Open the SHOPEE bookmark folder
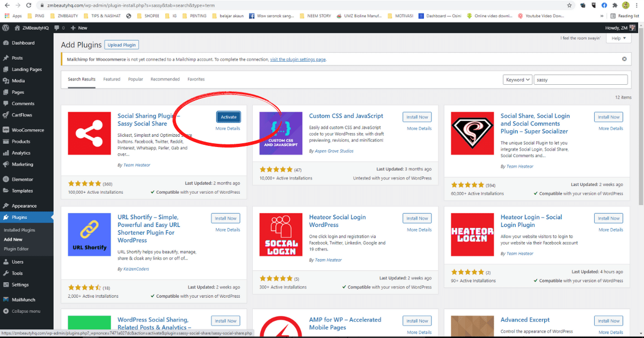This screenshot has width=644, height=338. pos(149,16)
